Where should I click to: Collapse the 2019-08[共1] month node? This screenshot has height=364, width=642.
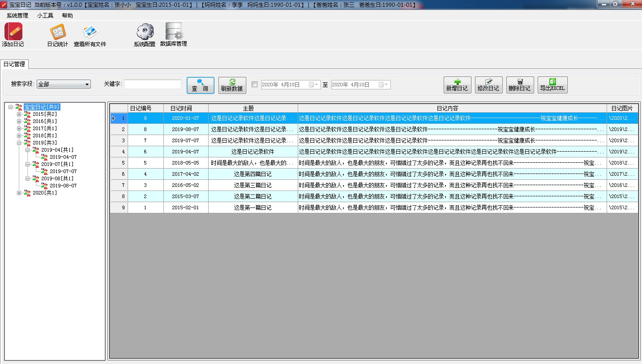pyautogui.click(x=27, y=178)
